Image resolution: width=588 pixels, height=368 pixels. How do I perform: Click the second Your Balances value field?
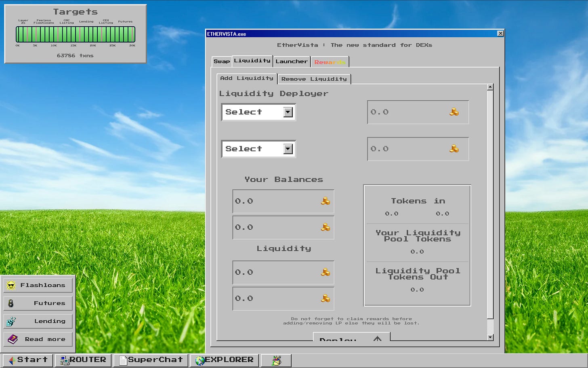283,227
